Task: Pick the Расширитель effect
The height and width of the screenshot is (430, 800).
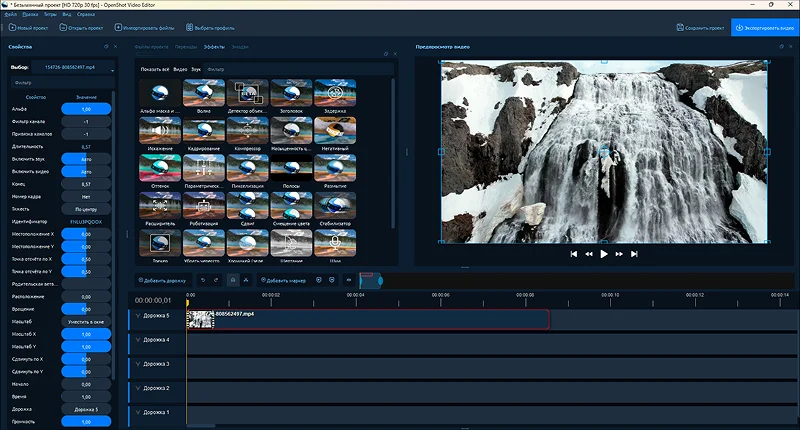Action: [x=160, y=205]
